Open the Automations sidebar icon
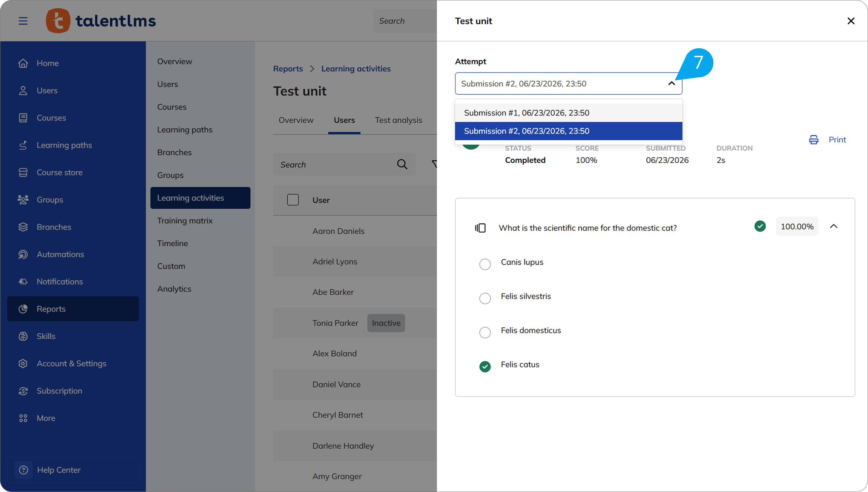Image resolution: width=868 pixels, height=492 pixels. click(x=23, y=254)
